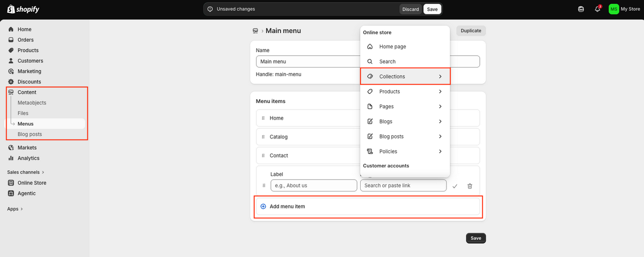Click Add menu item
644x257 pixels.
tap(368, 206)
